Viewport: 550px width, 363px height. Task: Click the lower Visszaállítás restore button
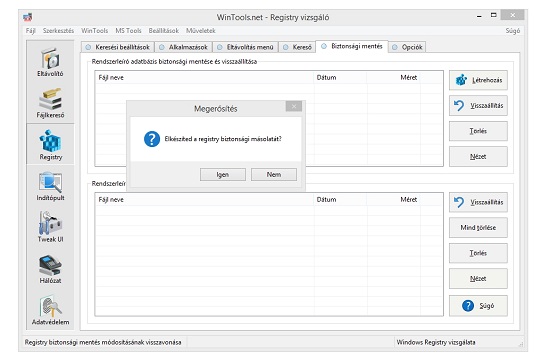(x=478, y=202)
